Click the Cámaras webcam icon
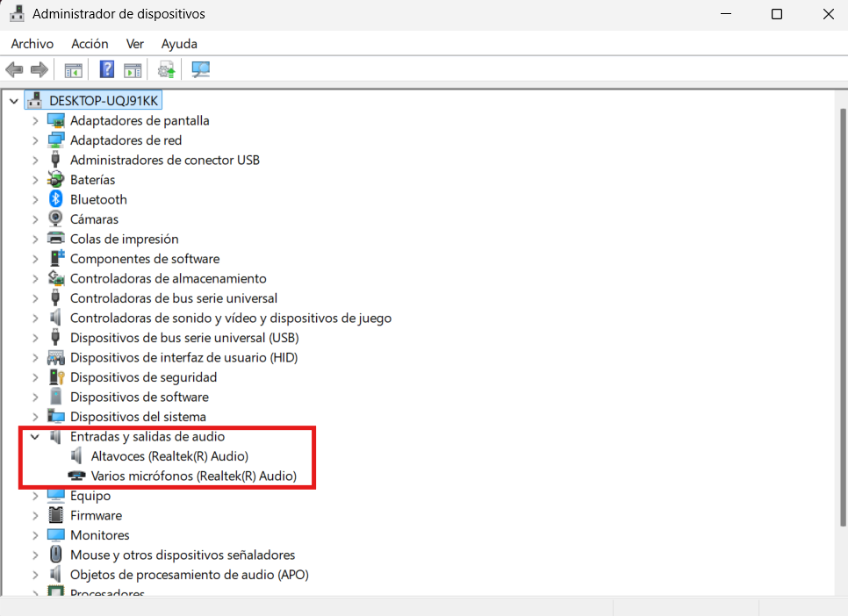Image resolution: width=848 pixels, height=616 pixels. click(55, 218)
